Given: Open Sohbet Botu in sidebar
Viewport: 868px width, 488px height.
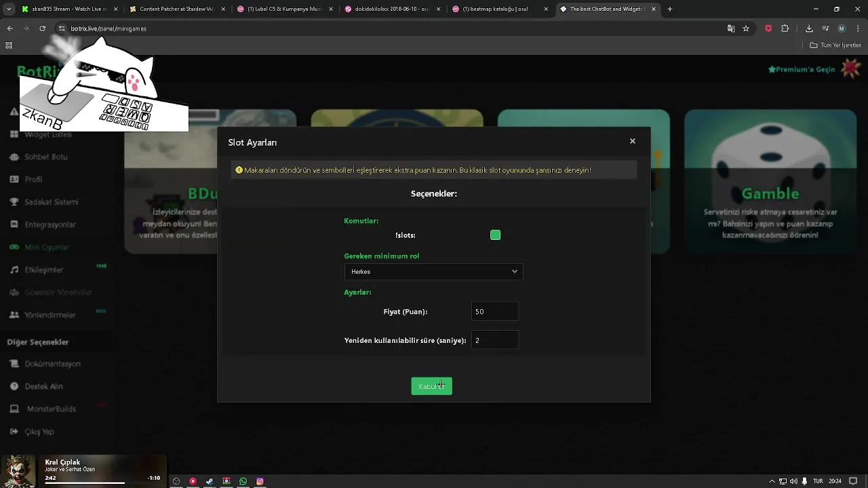Looking at the screenshot, I should coord(46,157).
